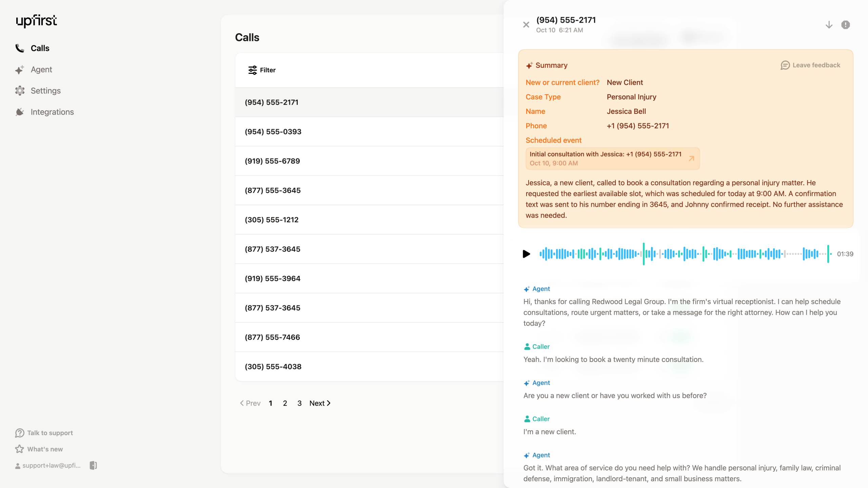868x488 pixels.
Task: Go to Next page of calls
Action: pyautogui.click(x=320, y=403)
